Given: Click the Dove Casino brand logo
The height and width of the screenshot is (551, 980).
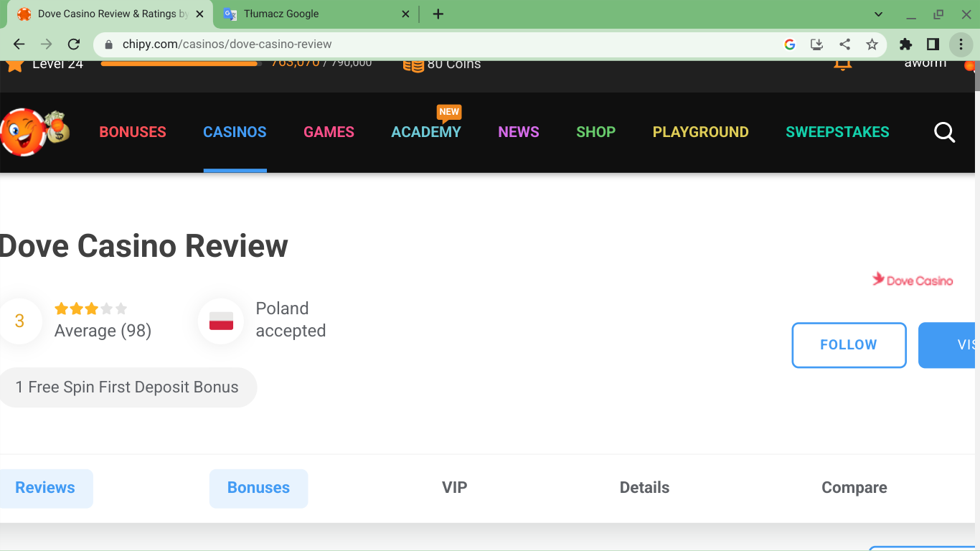Looking at the screenshot, I should point(912,280).
